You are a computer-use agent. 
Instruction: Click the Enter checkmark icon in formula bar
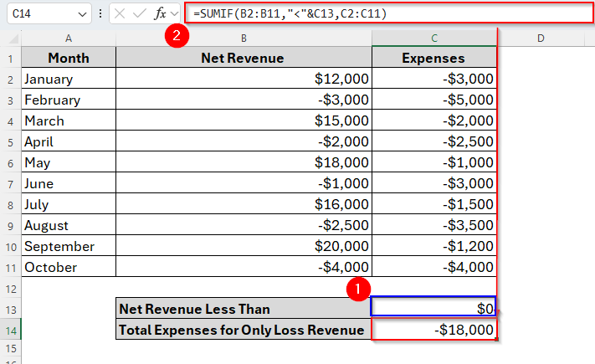[x=140, y=14]
